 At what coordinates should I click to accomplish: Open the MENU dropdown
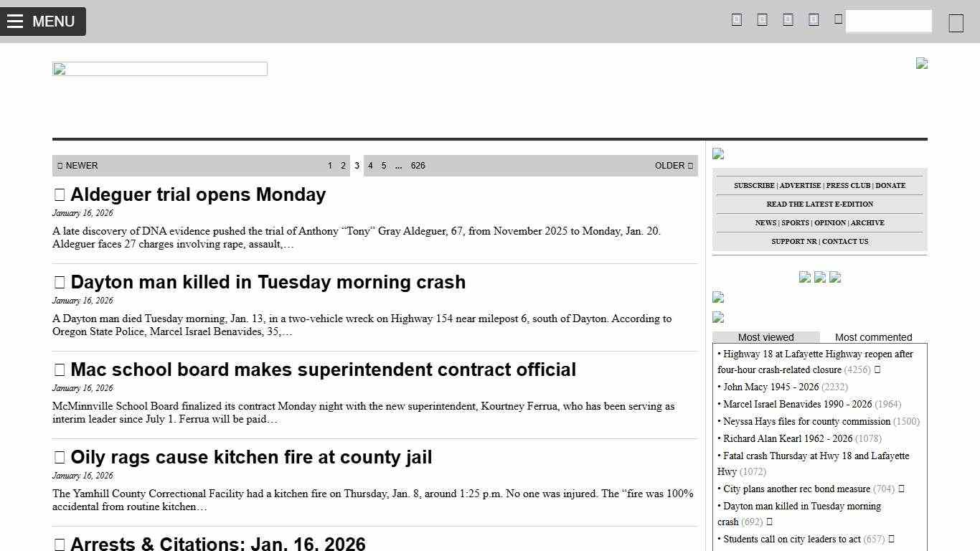coord(43,22)
